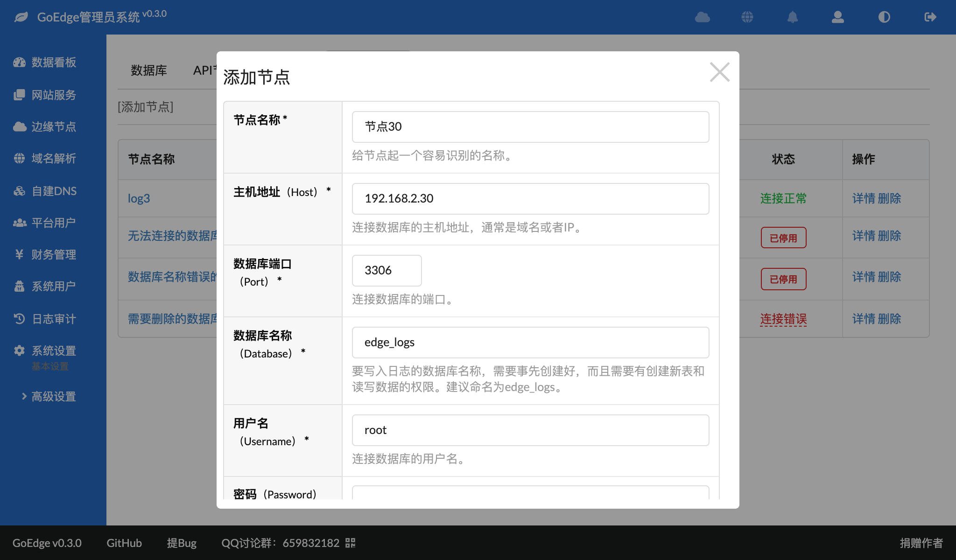The image size is (956, 560).
Task: Open the cloud icon in top bar
Action: tap(702, 17)
